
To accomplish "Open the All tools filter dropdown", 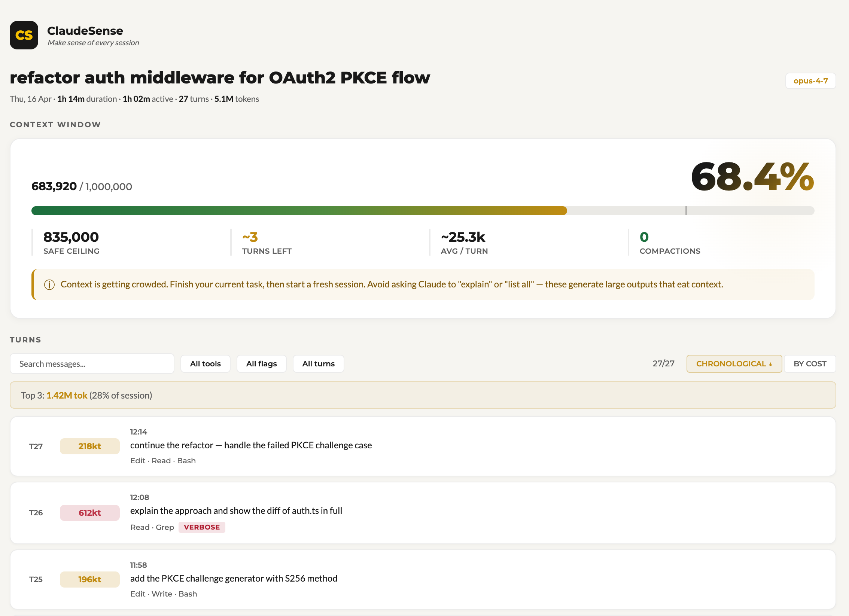I will [x=205, y=364].
